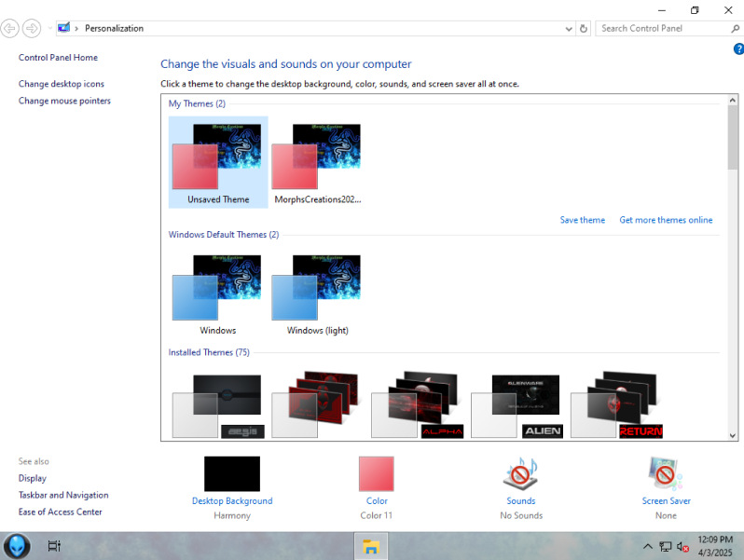Select the MorphsCreations202... theme
744x560 pixels.
[317, 162]
